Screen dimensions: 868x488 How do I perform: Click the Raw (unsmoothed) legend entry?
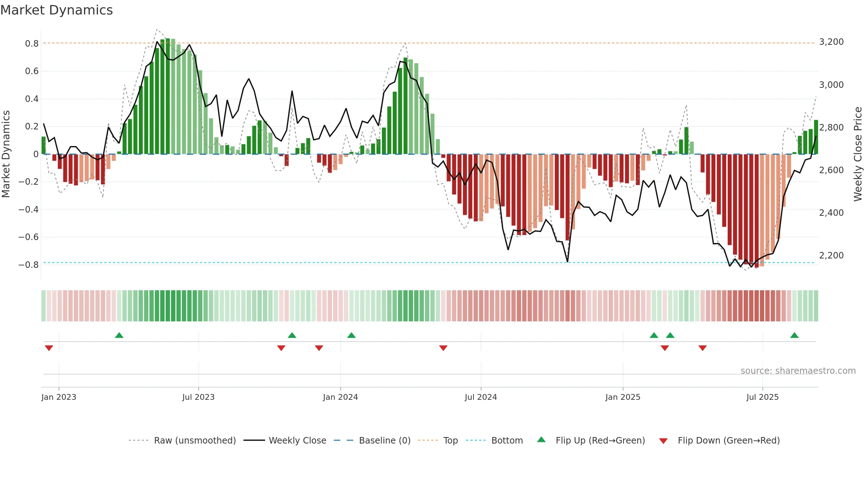click(182, 440)
